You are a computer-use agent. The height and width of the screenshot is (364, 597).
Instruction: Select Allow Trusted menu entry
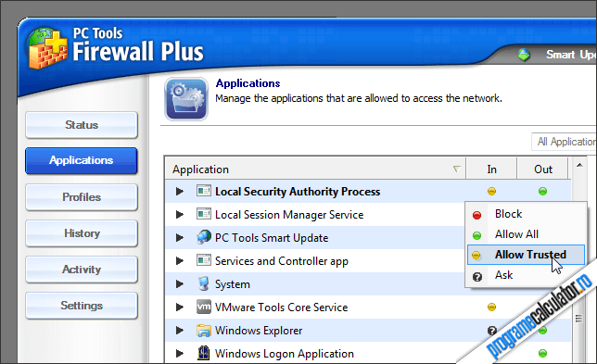pyautogui.click(x=526, y=255)
